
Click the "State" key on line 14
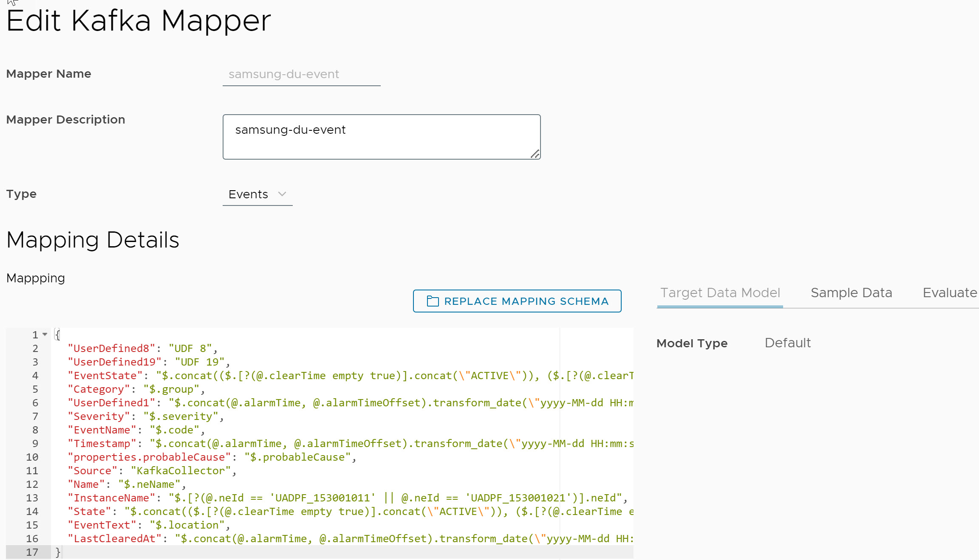pos(90,512)
